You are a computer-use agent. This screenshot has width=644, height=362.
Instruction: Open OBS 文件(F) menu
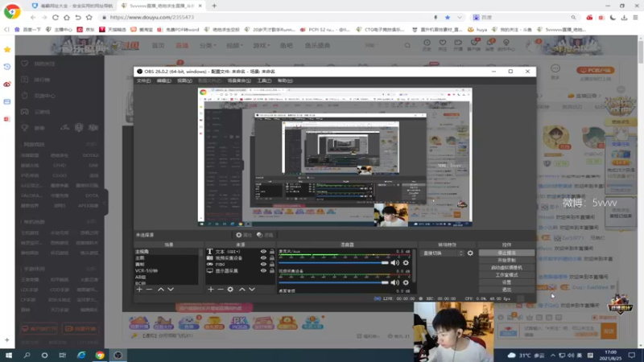click(144, 81)
